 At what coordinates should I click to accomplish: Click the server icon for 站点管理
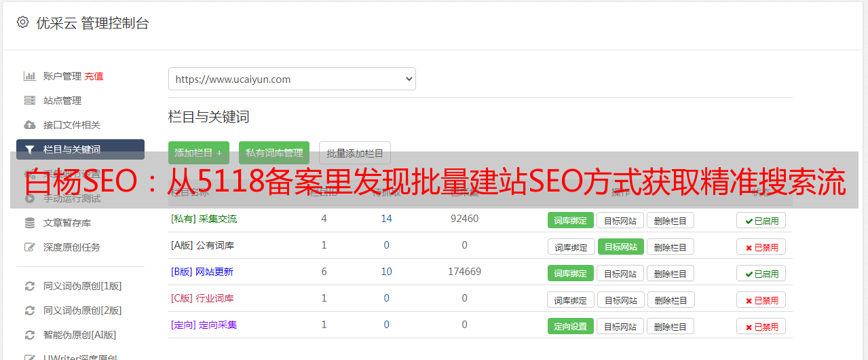[x=29, y=101]
